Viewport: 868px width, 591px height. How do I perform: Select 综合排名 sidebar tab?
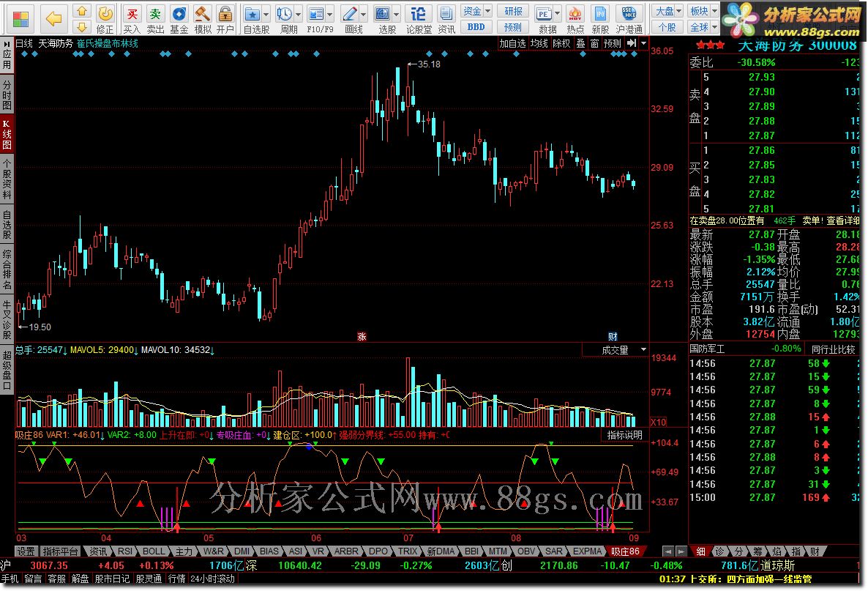click(x=7, y=270)
